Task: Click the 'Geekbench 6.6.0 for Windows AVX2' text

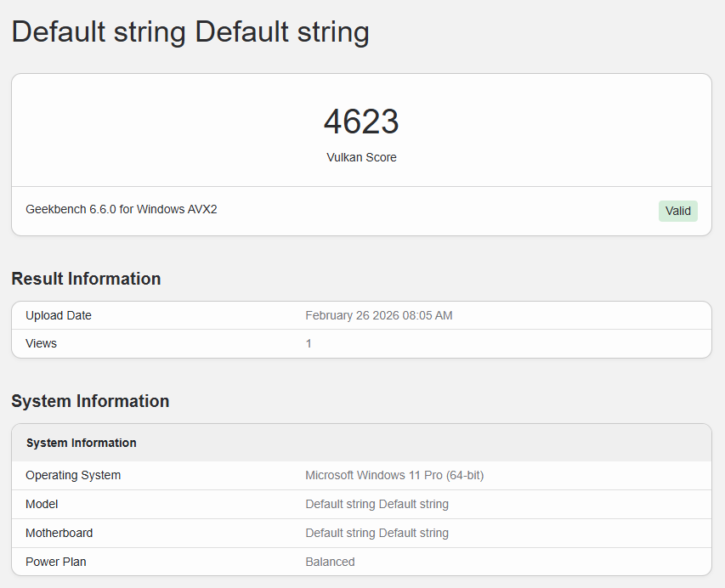Action: [122, 209]
